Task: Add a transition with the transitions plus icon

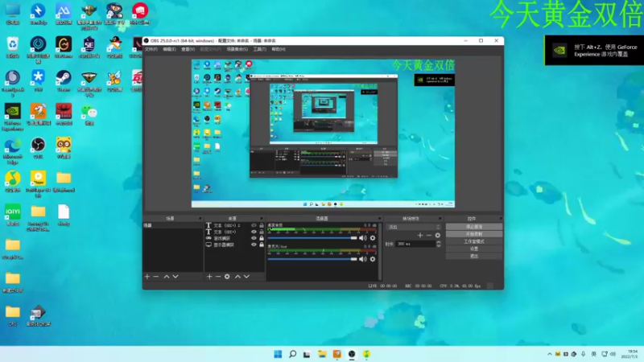Action: (x=419, y=235)
